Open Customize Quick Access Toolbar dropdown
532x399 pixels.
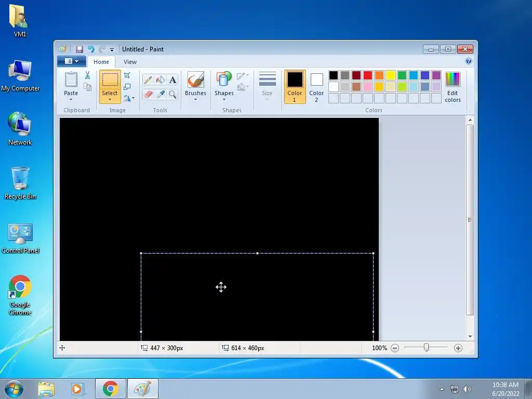(112, 49)
